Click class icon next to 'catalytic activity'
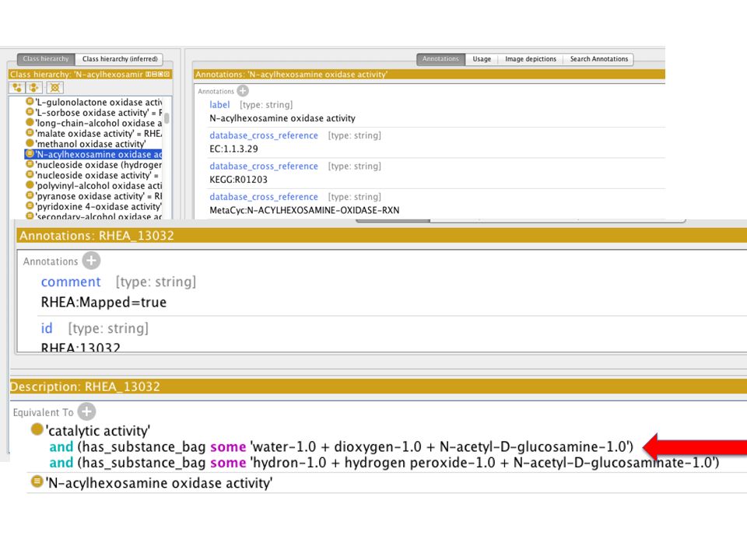 37,429
